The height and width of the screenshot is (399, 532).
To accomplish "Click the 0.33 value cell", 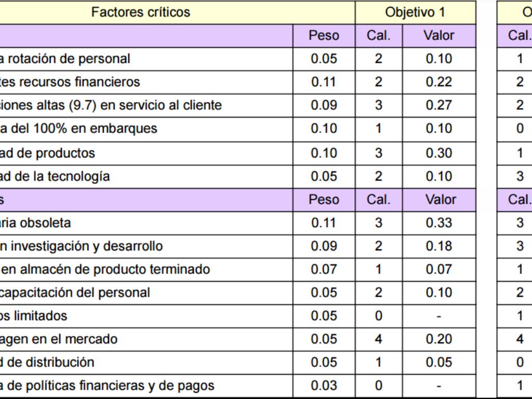I will (440, 223).
